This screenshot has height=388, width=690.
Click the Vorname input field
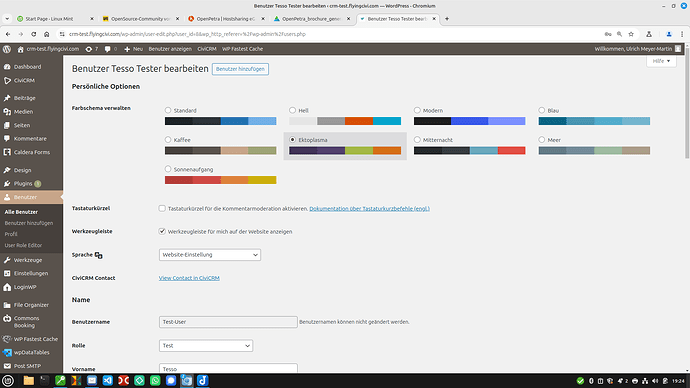tap(228, 369)
